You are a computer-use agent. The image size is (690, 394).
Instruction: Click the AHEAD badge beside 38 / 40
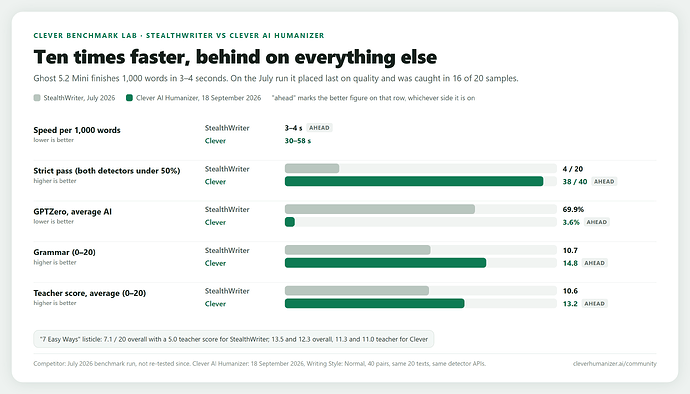(604, 181)
